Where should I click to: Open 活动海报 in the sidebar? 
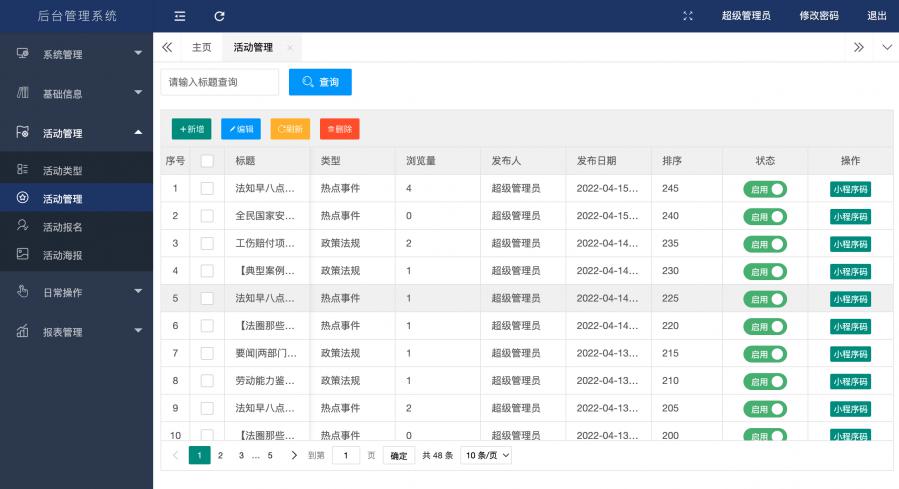click(x=62, y=255)
